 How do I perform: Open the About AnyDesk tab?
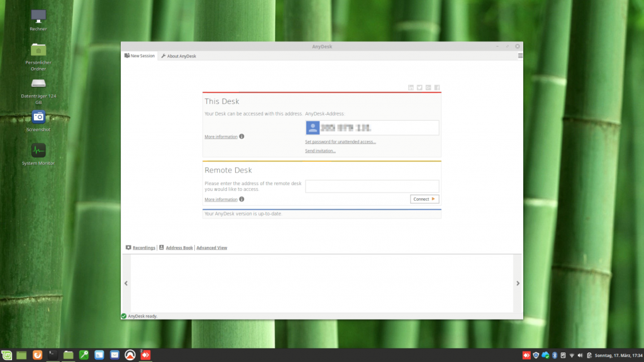pyautogui.click(x=179, y=56)
